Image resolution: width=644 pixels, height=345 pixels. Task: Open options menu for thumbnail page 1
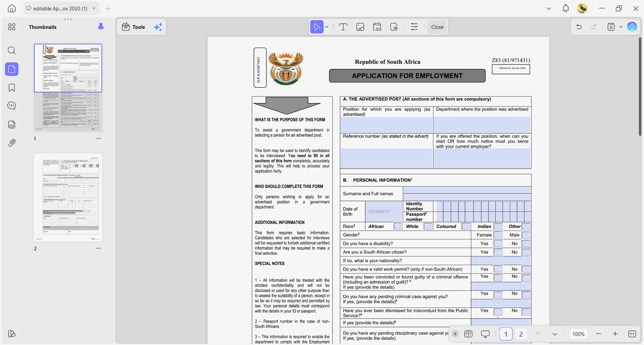tap(99, 138)
